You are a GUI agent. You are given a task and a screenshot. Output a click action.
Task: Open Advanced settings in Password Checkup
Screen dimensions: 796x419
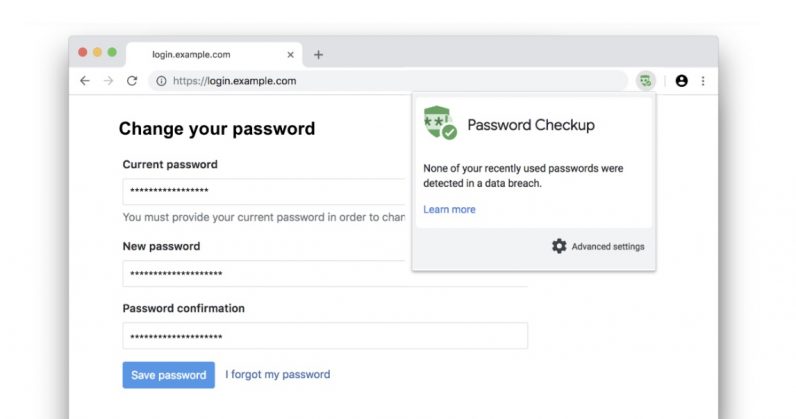pos(607,247)
